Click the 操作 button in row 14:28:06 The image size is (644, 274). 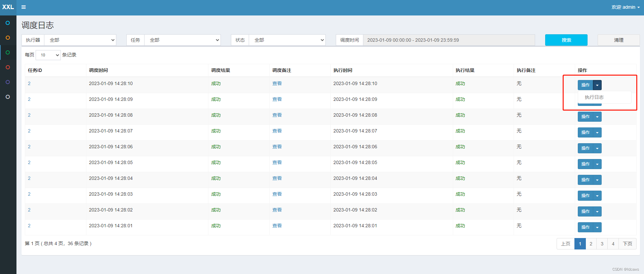[586, 148]
